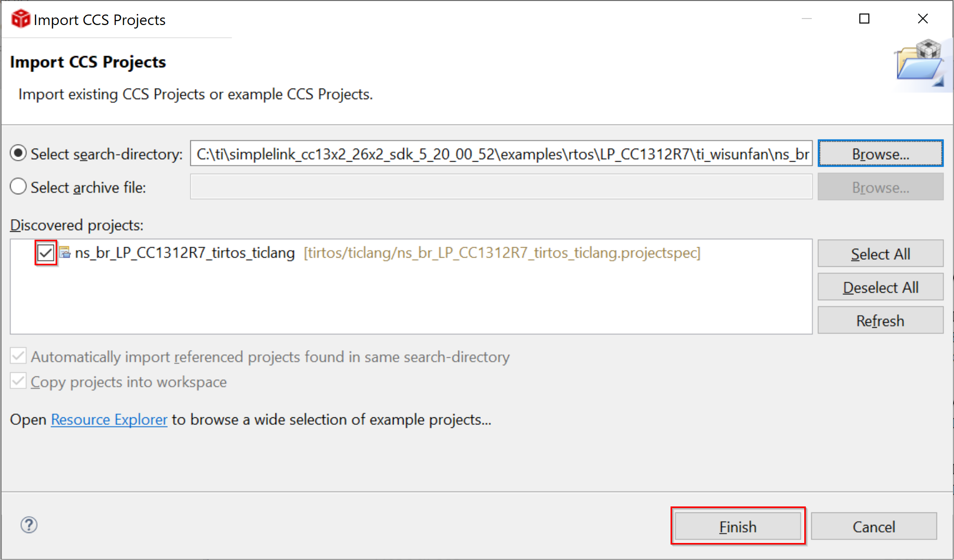This screenshot has height=560, width=954.
Task: Toggle Automatically import referenced projects checkbox
Action: click(x=19, y=357)
